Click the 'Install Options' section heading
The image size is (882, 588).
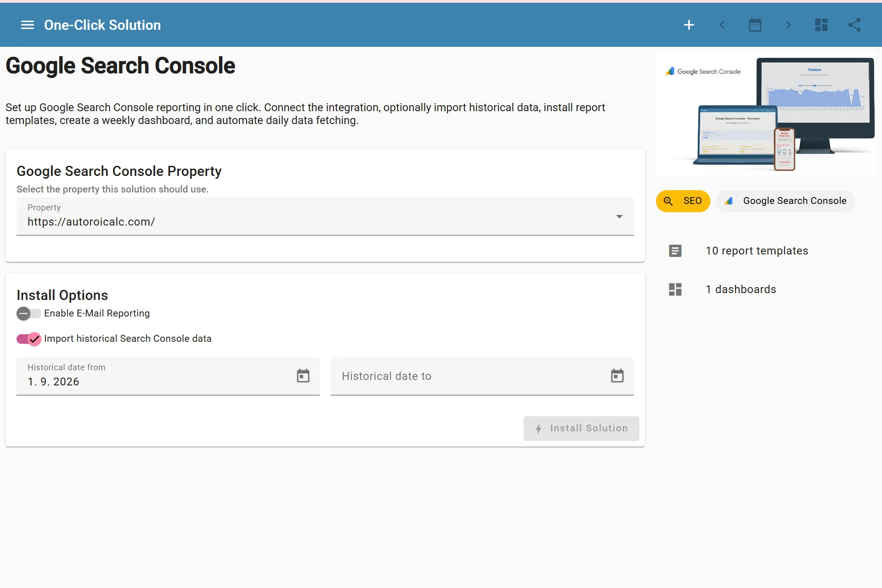62,295
